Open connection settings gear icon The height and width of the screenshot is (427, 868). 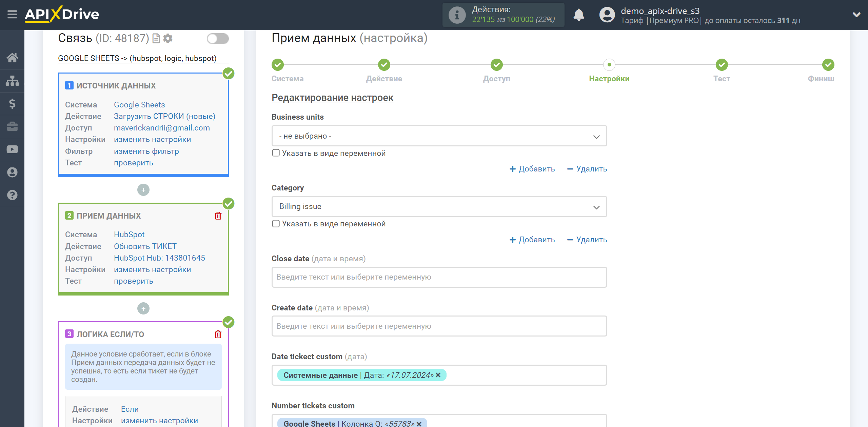tap(168, 39)
